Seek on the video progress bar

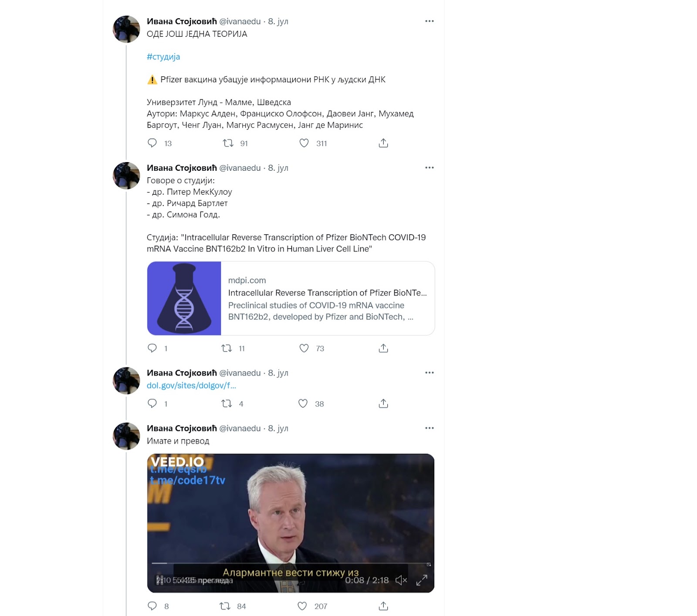click(x=291, y=564)
